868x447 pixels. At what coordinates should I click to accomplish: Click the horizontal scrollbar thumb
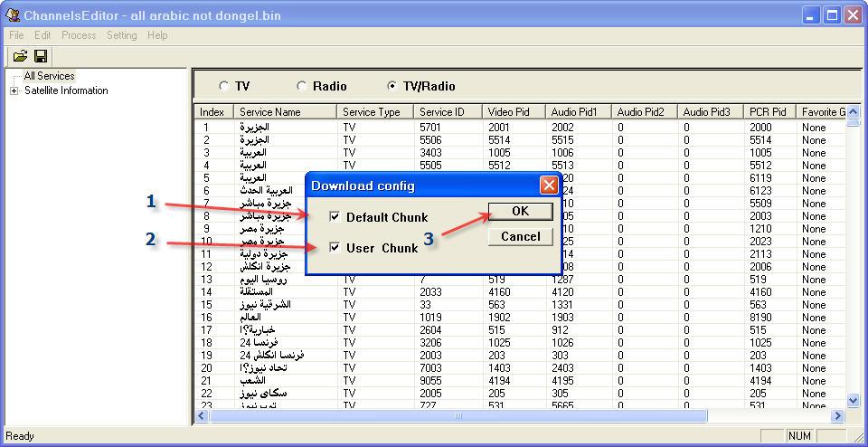click(x=458, y=415)
